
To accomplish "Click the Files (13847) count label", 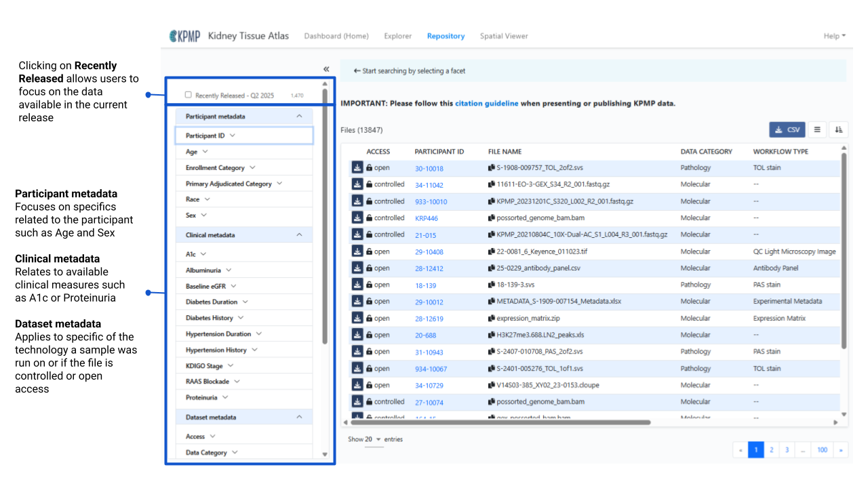I will (361, 129).
